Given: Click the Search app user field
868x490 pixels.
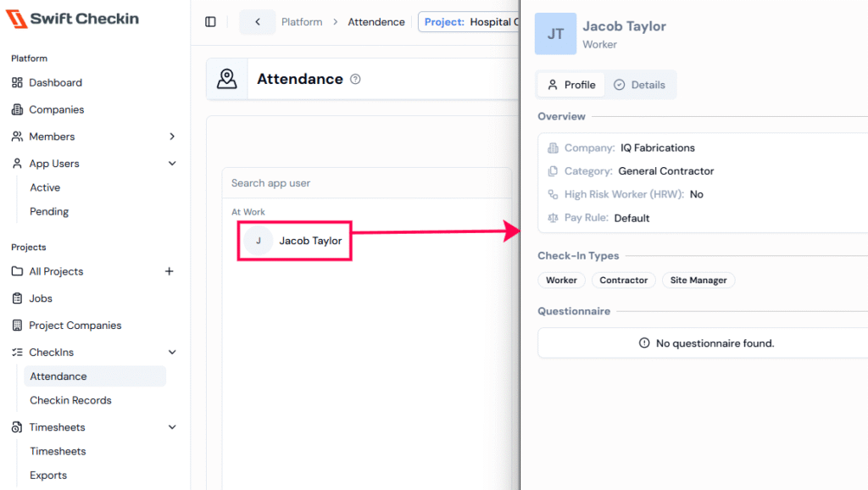Looking at the screenshot, I should pyautogui.click(x=366, y=183).
